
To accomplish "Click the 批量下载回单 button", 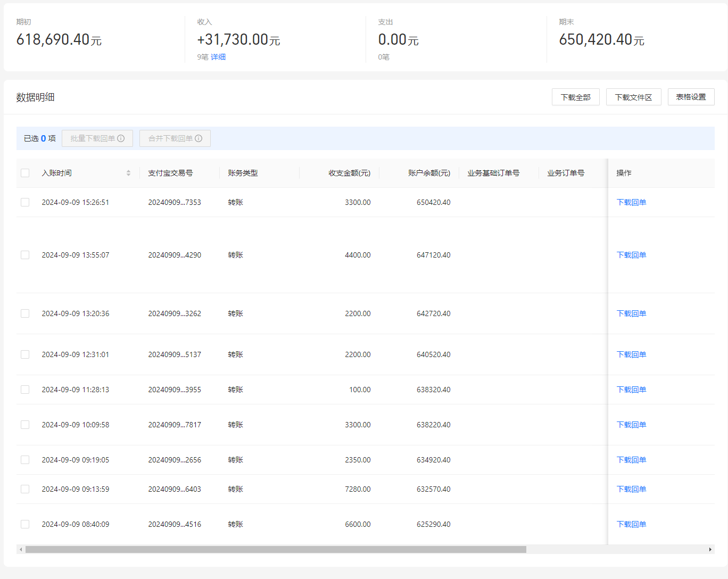I will click(x=97, y=138).
